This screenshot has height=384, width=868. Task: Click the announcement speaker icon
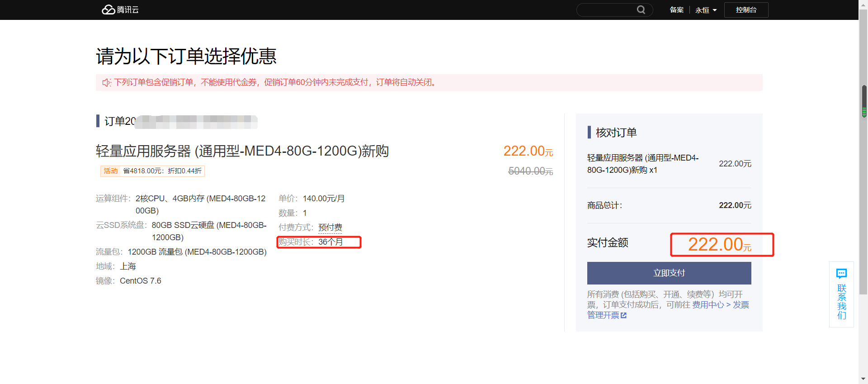(x=107, y=82)
